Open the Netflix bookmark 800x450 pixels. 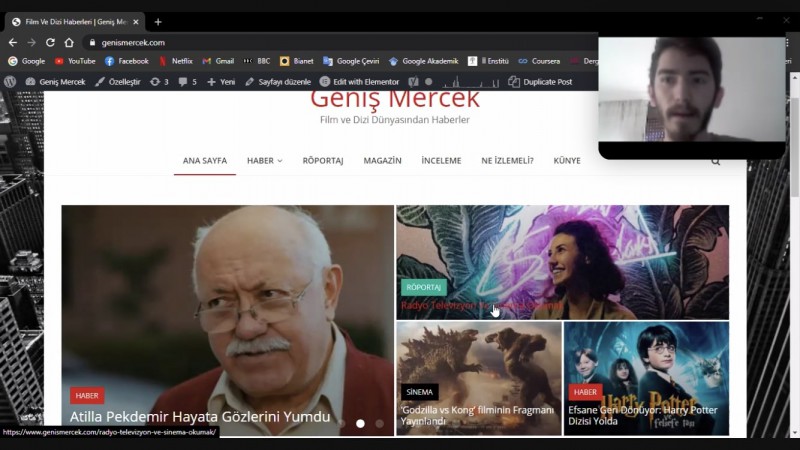pos(175,61)
